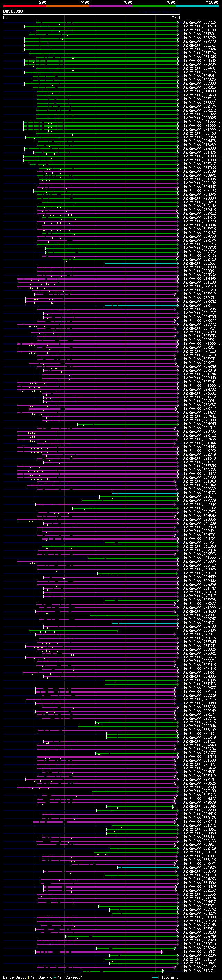
Task: Click UniRef100_Q10D34 entry
Action: (x=199, y=225)
